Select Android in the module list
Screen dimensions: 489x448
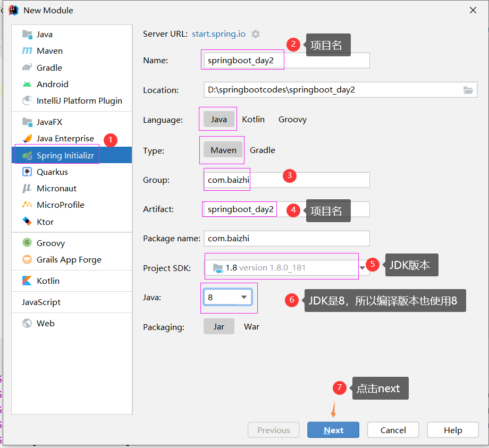coord(72,84)
